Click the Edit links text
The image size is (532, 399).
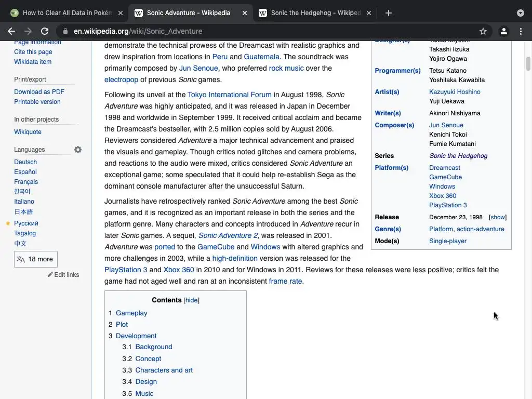[66, 275]
